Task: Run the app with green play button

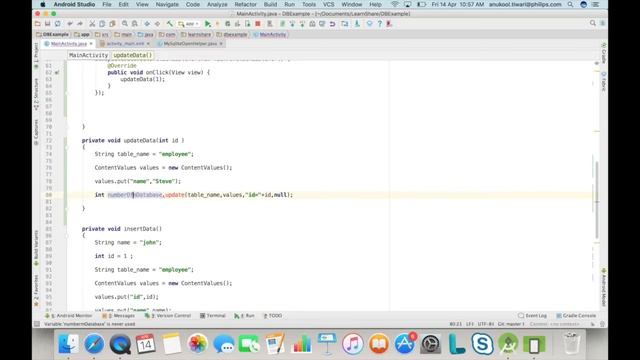Action: pos(208,24)
